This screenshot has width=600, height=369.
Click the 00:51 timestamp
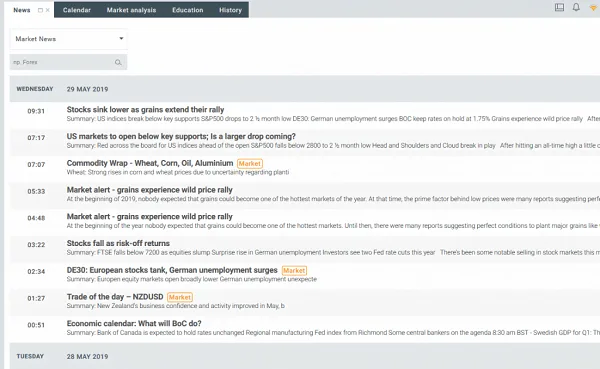coord(36,325)
